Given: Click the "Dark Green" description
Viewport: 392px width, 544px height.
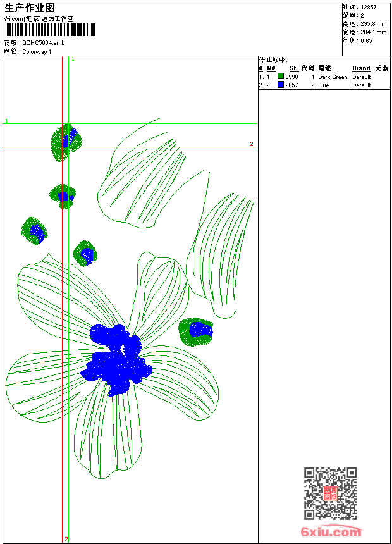Looking at the screenshot, I should 333,77.
